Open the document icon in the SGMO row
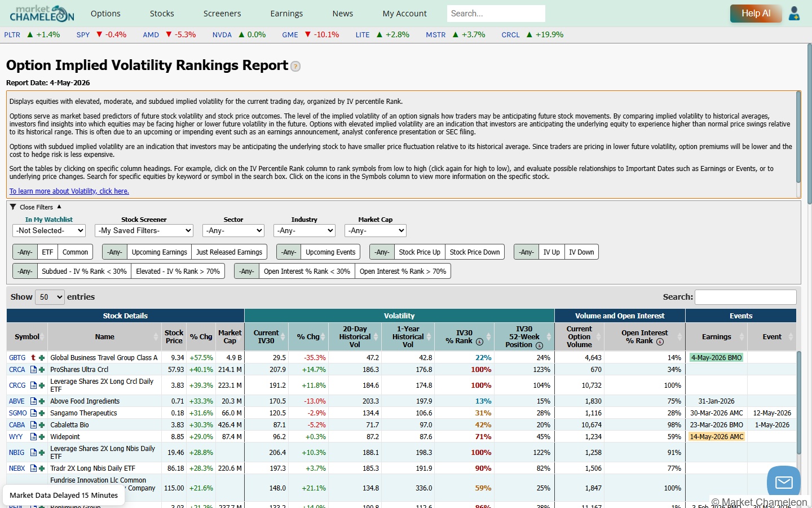812x508 pixels. coord(33,413)
